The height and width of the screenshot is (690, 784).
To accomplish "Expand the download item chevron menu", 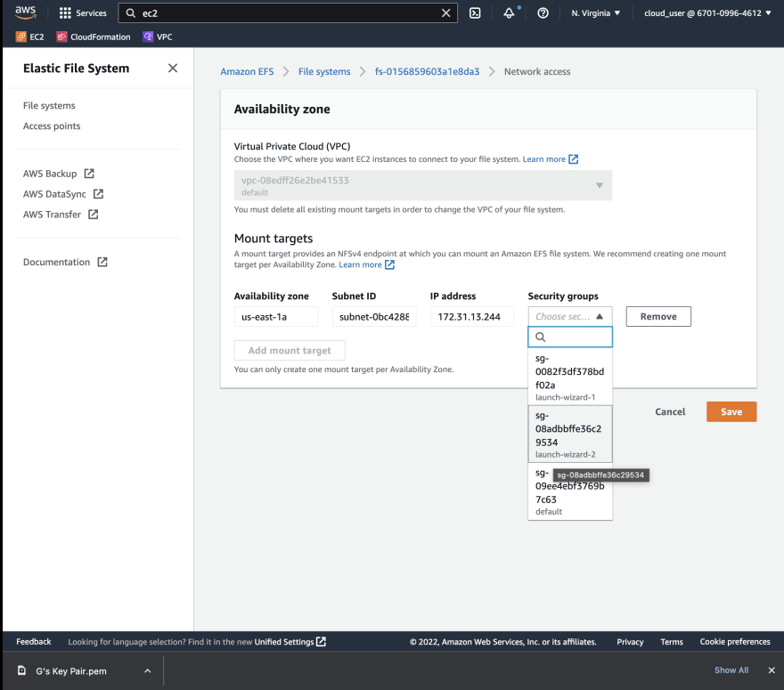I will (148, 671).
